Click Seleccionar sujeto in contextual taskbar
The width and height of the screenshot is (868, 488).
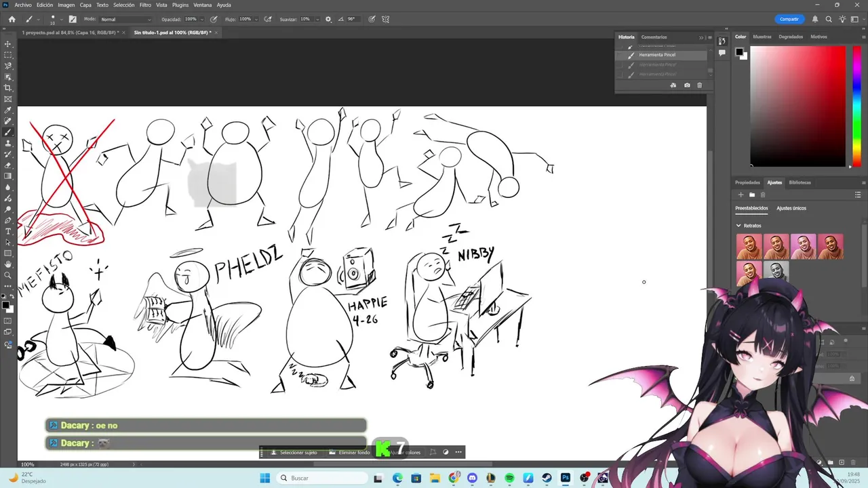click(294, 452)
